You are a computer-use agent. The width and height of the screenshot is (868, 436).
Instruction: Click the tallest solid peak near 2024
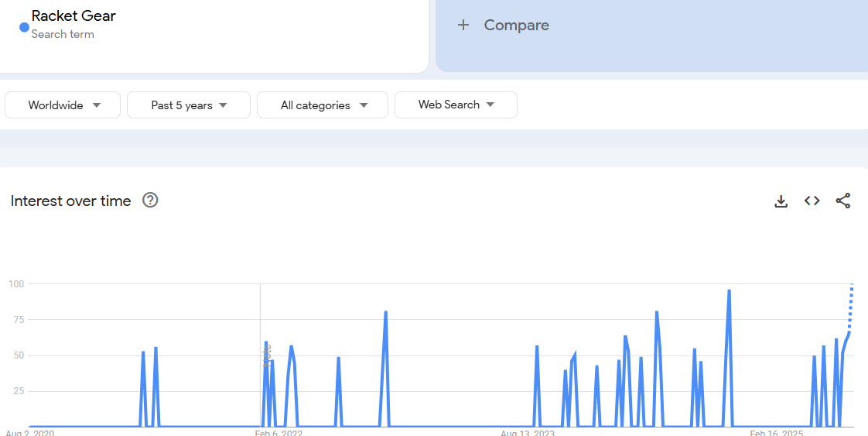point(729,291)
